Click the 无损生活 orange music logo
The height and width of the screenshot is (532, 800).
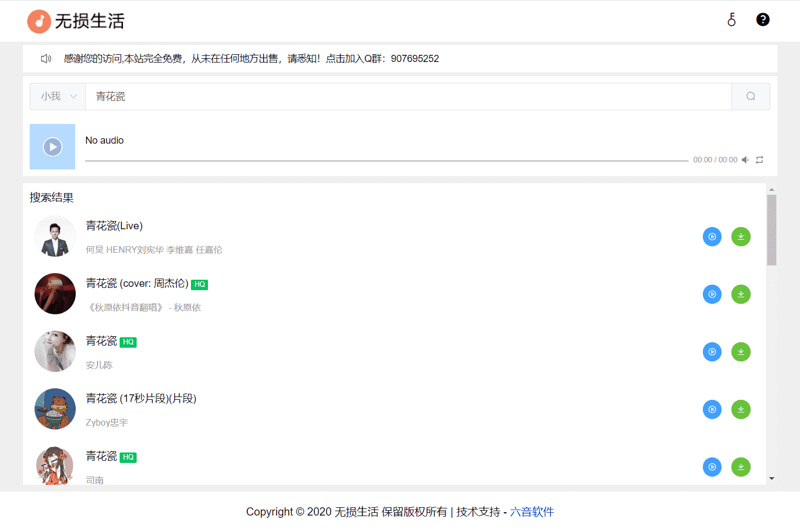39,21
